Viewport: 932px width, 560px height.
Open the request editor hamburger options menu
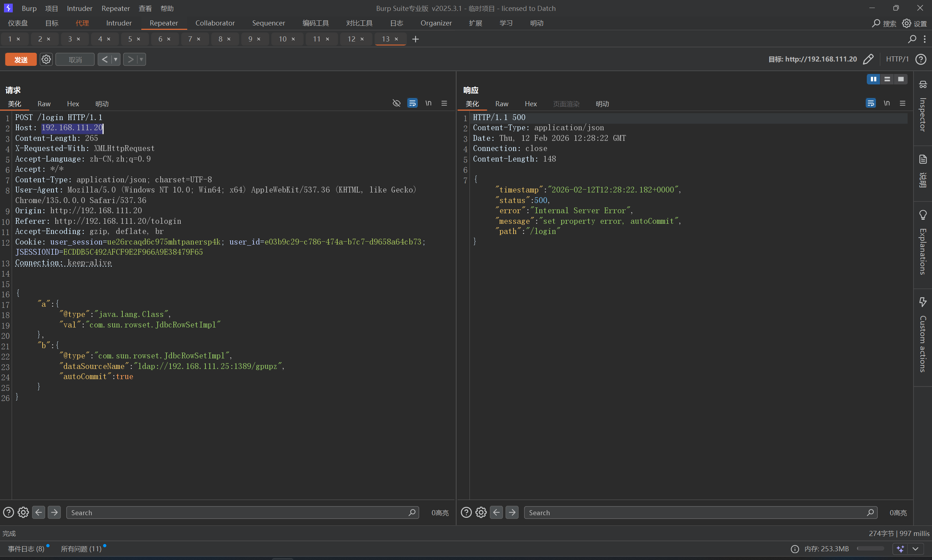(x=444, y=103)
